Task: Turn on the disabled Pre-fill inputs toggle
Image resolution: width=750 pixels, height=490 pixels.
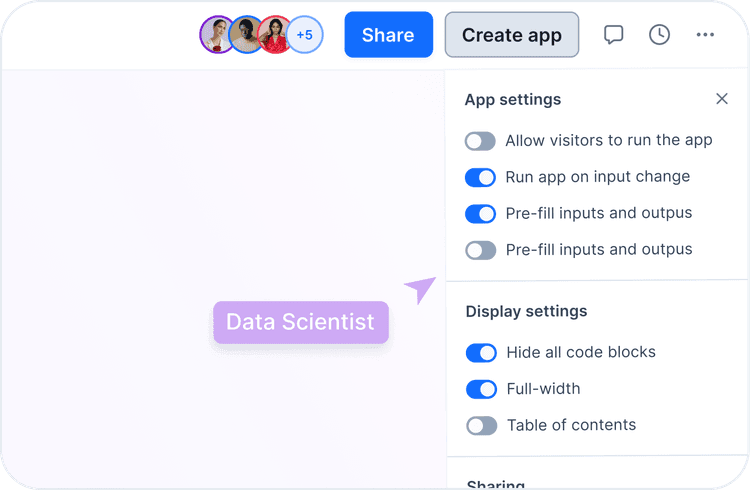Action: tap(480, 250)
